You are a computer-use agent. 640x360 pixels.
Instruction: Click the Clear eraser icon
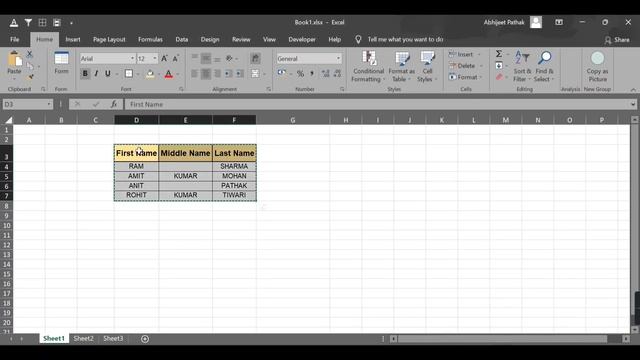point(499,77)
